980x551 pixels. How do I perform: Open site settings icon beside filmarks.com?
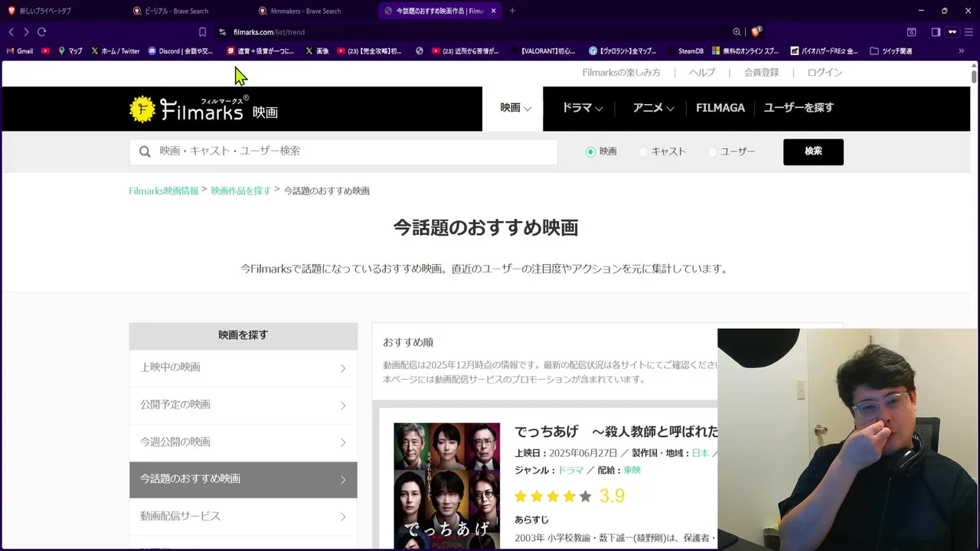pyautogui.click(x=222, y=32)
